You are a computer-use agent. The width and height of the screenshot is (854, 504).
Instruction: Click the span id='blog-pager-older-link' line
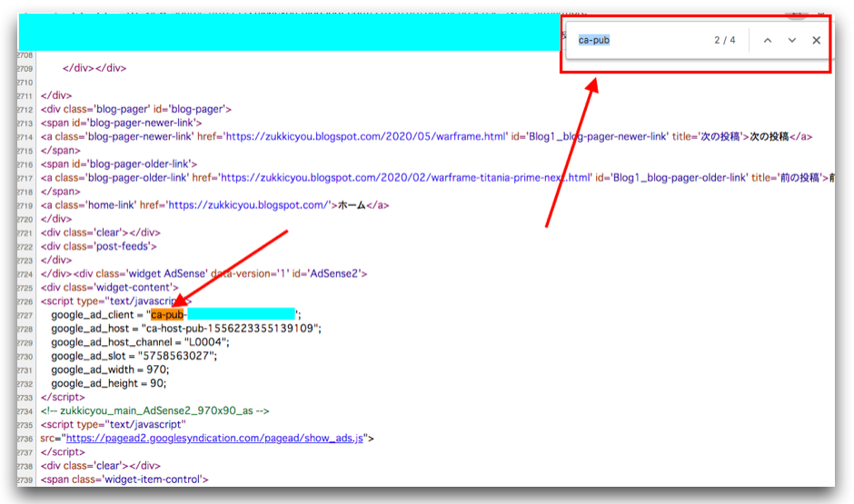119,163
